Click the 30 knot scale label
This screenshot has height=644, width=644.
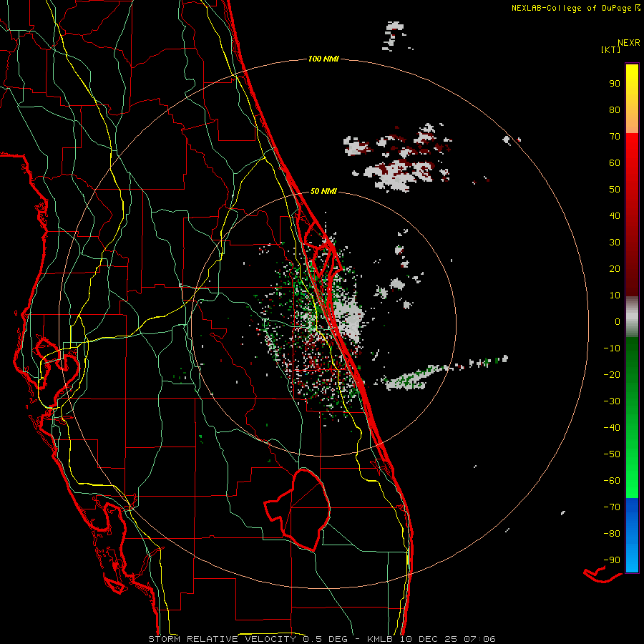coord(615,243)
